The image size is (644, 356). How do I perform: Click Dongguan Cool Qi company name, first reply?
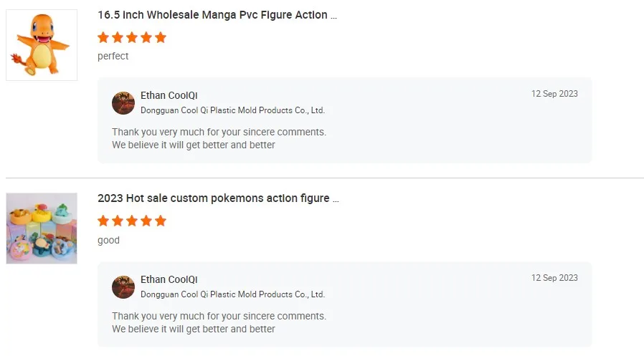point(232,110)
